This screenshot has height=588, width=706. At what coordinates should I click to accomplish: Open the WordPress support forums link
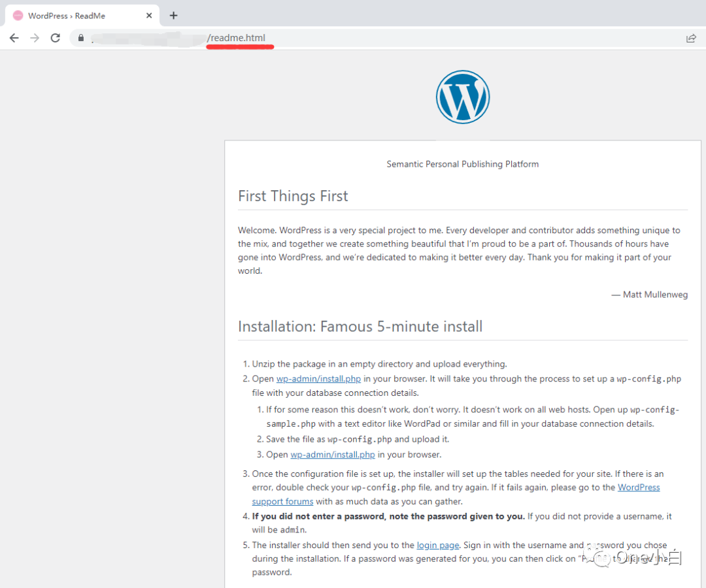point(456,494)
